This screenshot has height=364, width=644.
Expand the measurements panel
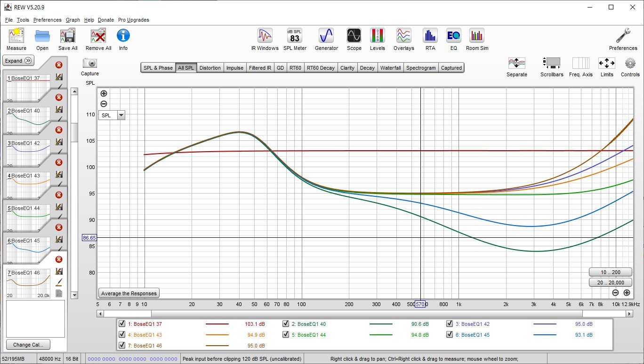[x=18, y=61]
